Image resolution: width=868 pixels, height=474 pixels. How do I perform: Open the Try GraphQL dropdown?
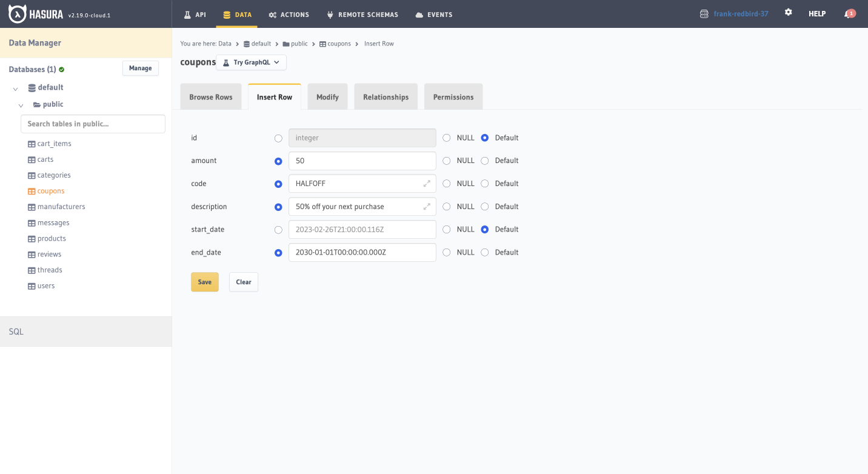[x=251, y=62]
